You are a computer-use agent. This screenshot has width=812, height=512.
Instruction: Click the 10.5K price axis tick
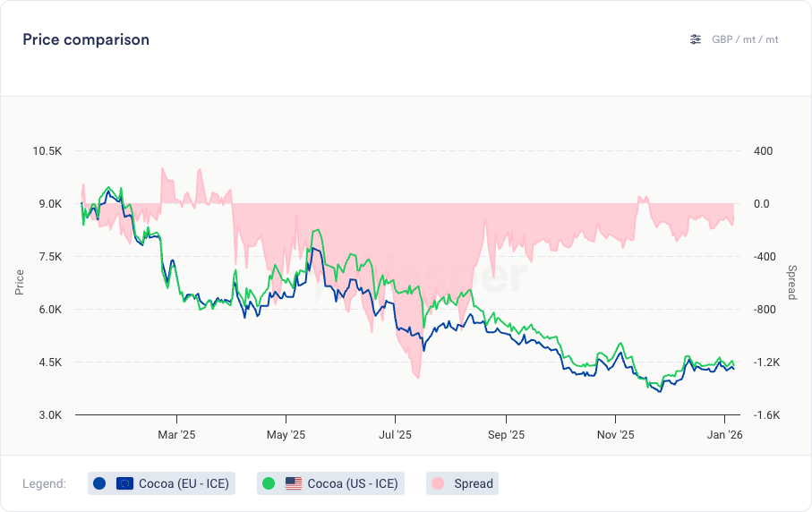[47, 150]
